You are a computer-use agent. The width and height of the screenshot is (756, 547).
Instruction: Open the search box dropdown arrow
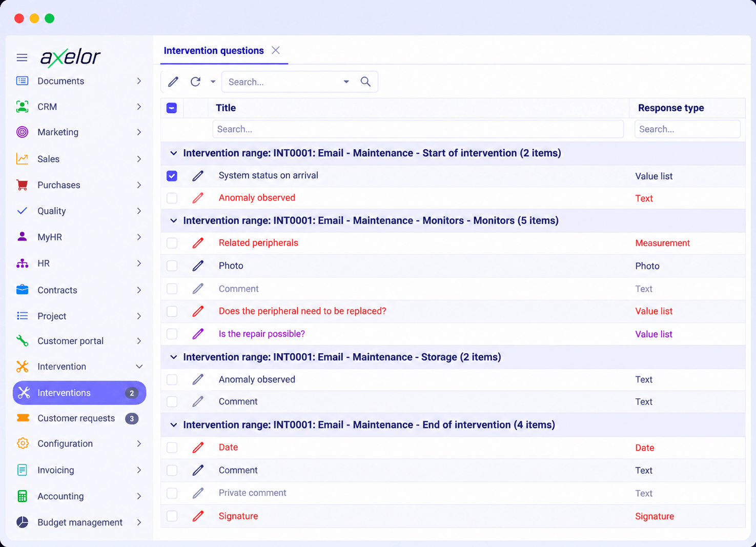point(346,82)
